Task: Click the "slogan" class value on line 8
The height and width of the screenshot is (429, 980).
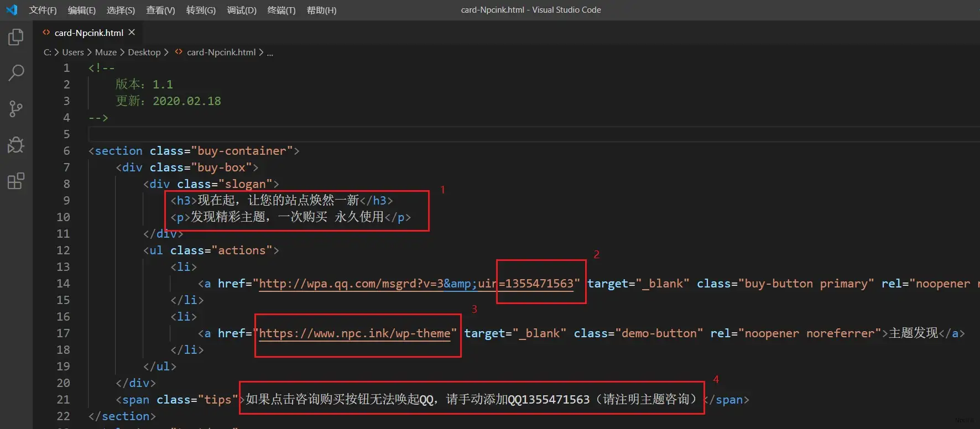Action: [246, 184]
